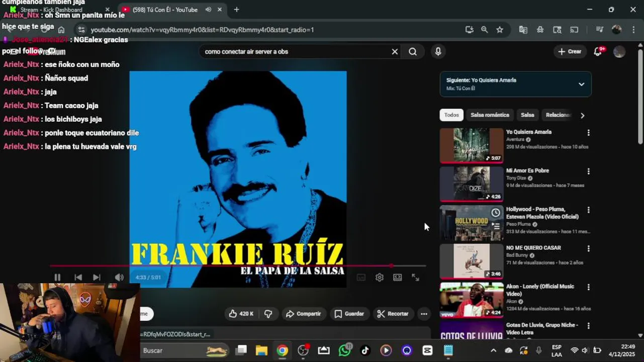644x362 pixels.
Task: Show more filter chips with arrow
Action: [x=582, y=115]
